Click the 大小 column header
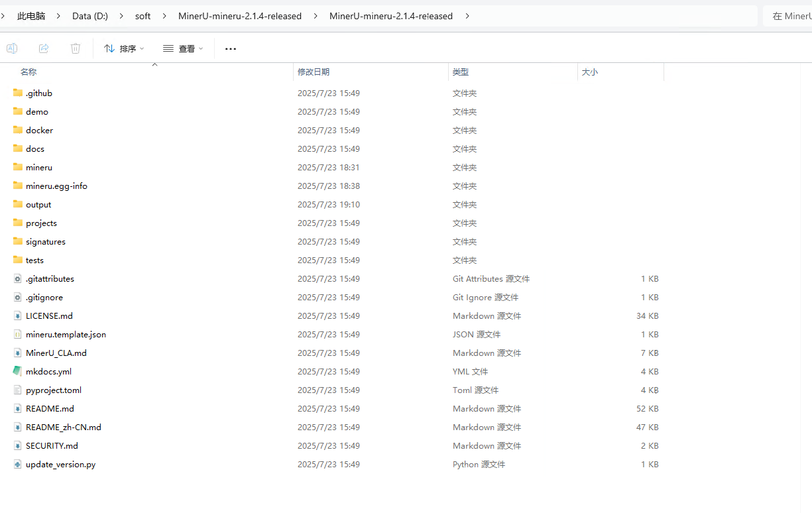 [x=590, y=72]
